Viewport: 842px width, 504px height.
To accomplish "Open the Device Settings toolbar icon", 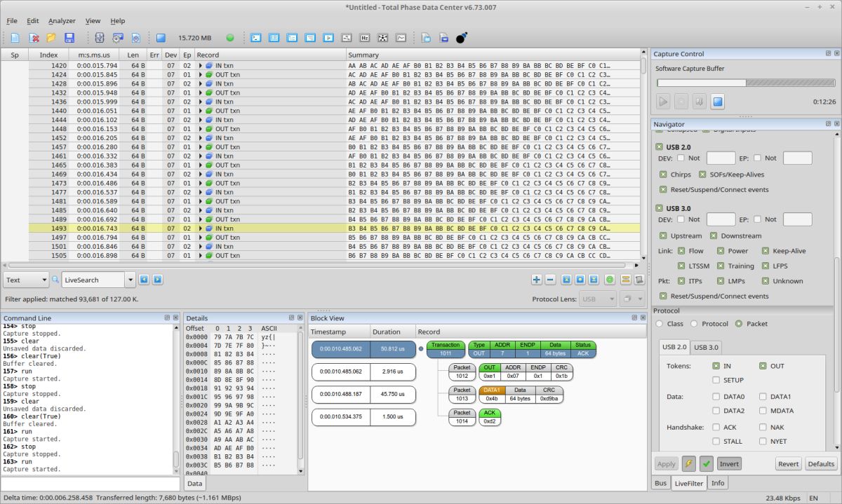I will point(118,37).
